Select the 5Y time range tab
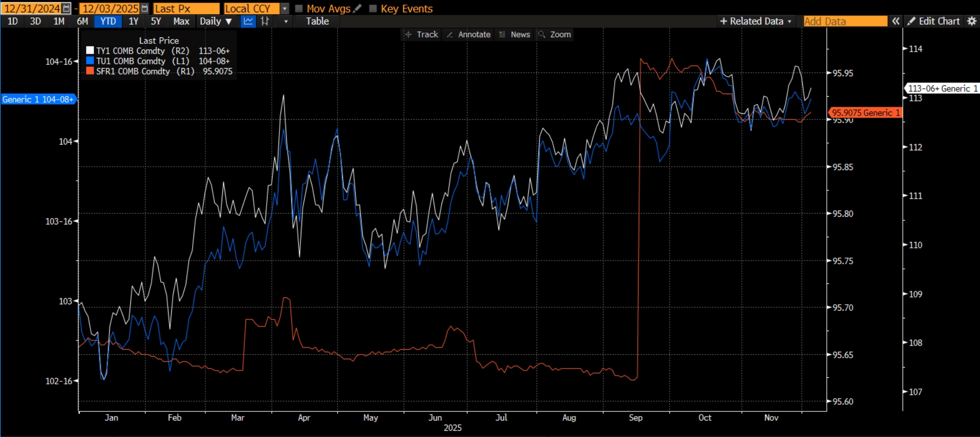Image resolution: width=980 pixels, height=437 pixels. pyautogui.click(x=156, y=21)
